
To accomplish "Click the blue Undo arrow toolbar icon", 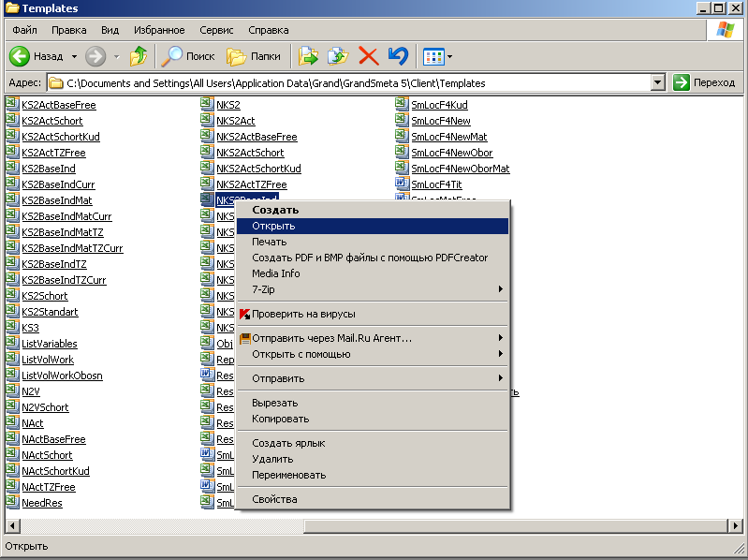I will tap(398, 56).
